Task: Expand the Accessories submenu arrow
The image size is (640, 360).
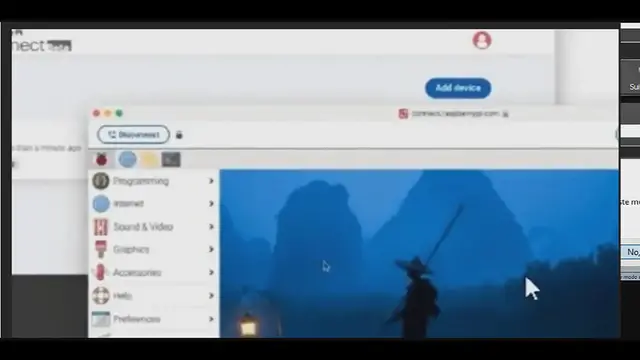Action: tap(211, 272)
